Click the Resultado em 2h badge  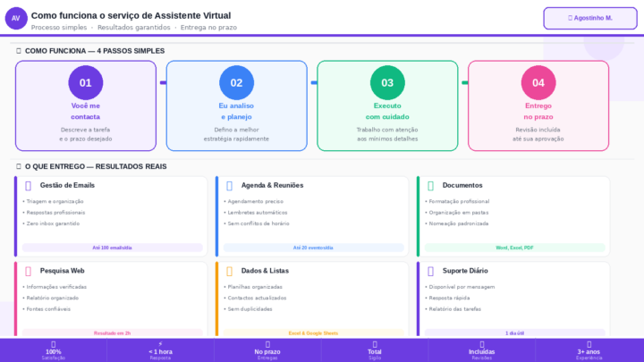click(112, 333)
